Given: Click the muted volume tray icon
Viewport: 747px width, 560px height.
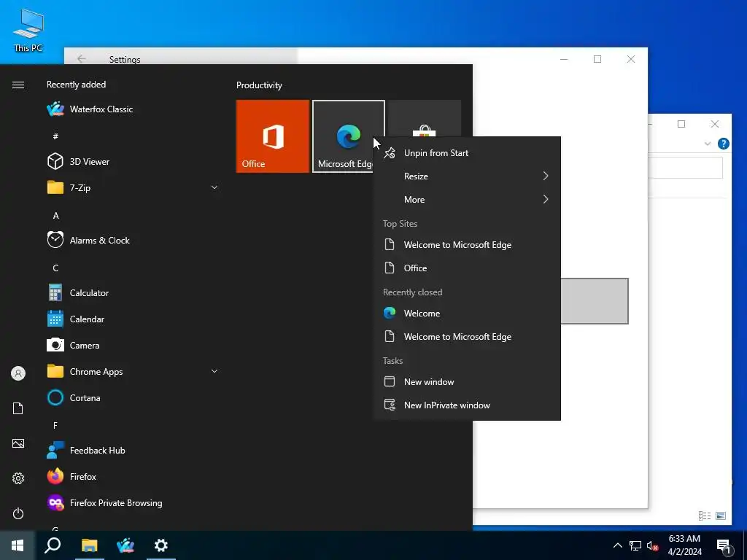Looking at the screenshot, I should click(x=653, y=545).
